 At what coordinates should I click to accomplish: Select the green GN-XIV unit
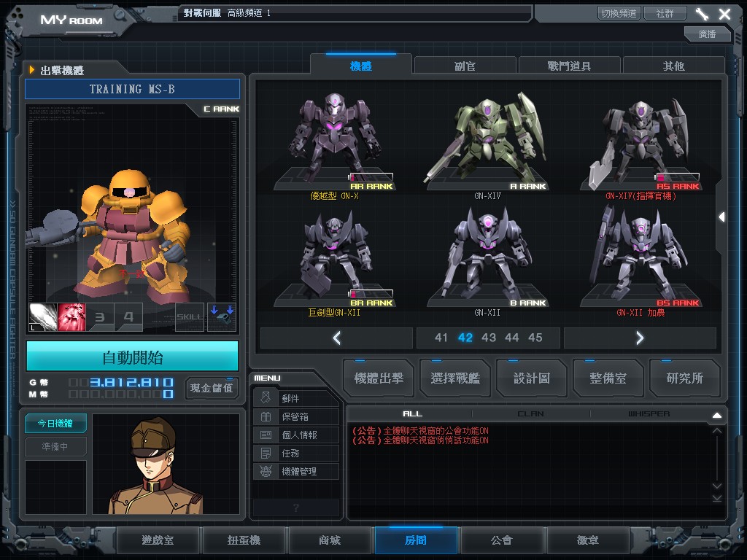pos(487,145)
